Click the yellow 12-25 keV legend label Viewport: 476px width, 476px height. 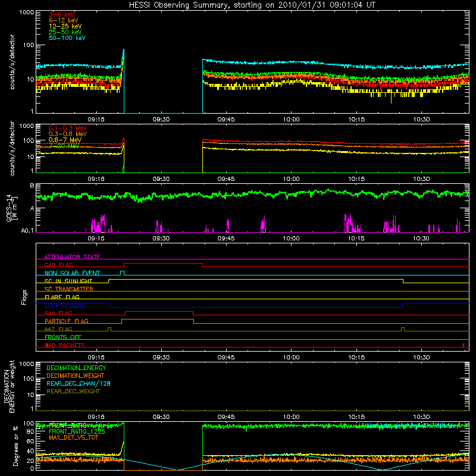65,26
